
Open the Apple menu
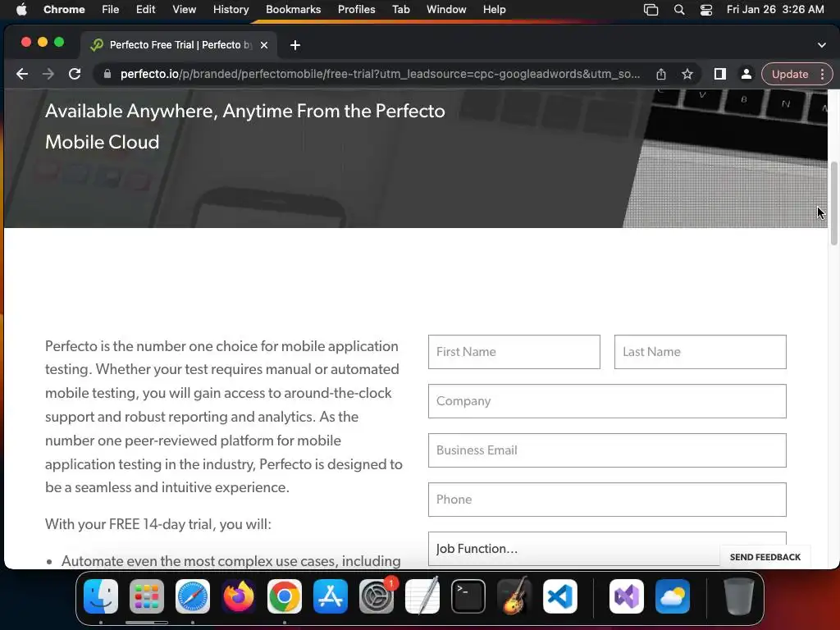(21, 9)
